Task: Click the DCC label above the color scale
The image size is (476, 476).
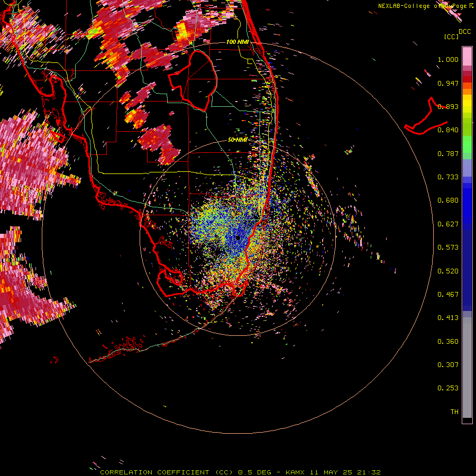Action: click(x=464, y=32)
